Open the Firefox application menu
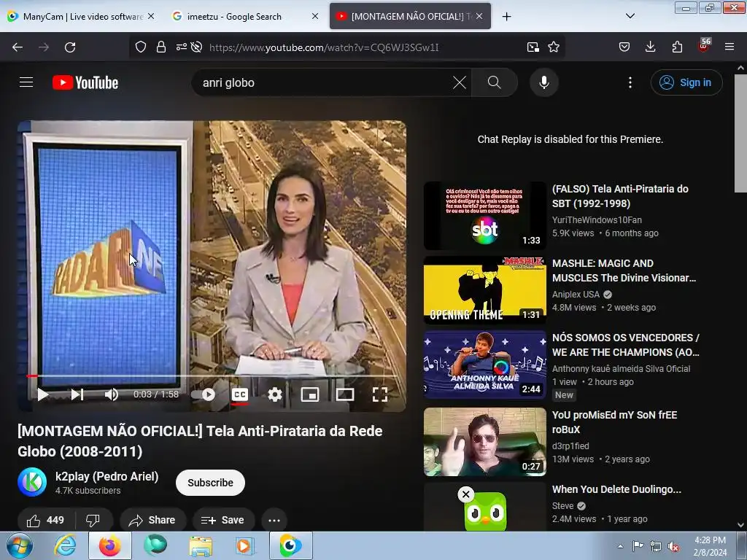 point(729,47)
